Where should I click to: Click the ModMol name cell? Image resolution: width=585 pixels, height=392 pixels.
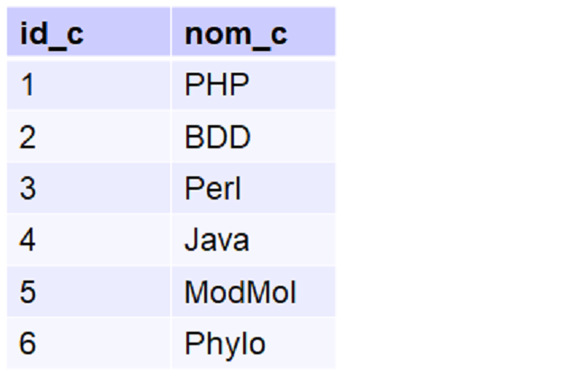(240, 292)
